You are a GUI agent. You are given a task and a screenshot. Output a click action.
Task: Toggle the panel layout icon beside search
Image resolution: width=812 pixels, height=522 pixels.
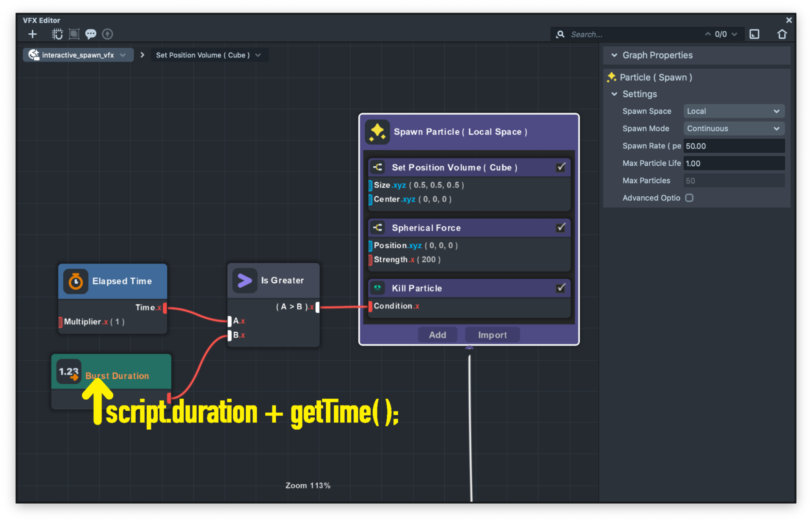click(x=754, y=34)
